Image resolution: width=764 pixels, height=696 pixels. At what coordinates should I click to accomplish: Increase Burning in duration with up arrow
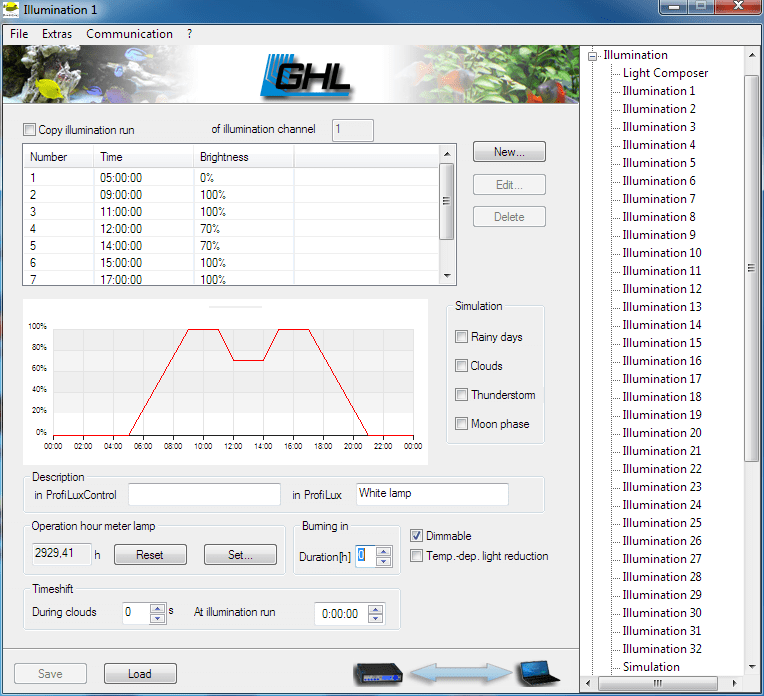tap(383, 551)
